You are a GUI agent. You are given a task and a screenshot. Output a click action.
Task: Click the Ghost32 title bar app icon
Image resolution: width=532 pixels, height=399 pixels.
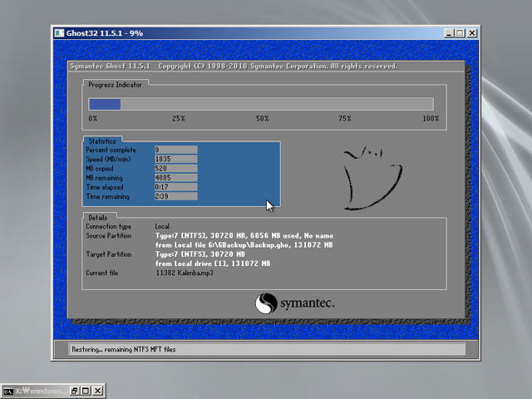(59, 33)
